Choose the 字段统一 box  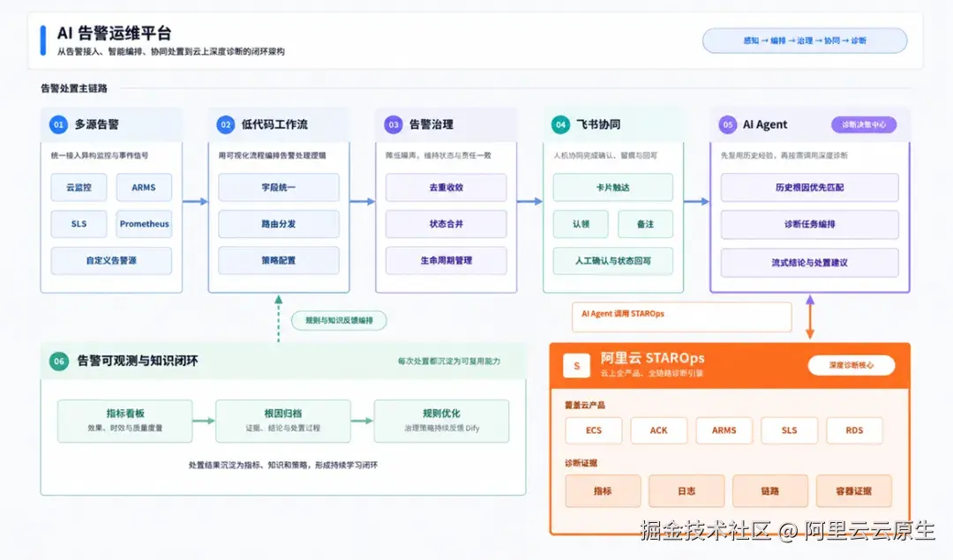click(x=279, y=187)
